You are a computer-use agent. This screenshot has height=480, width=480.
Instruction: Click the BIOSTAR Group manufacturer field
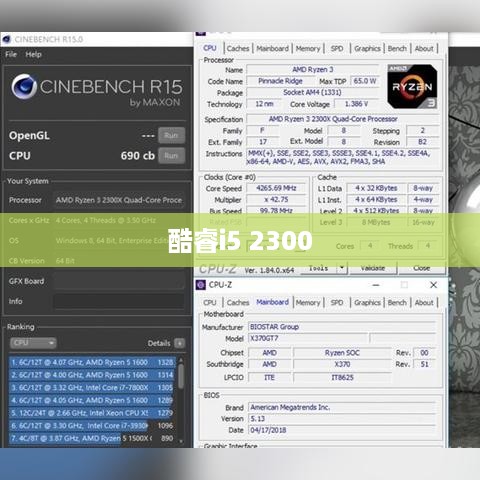pos(342,327)
